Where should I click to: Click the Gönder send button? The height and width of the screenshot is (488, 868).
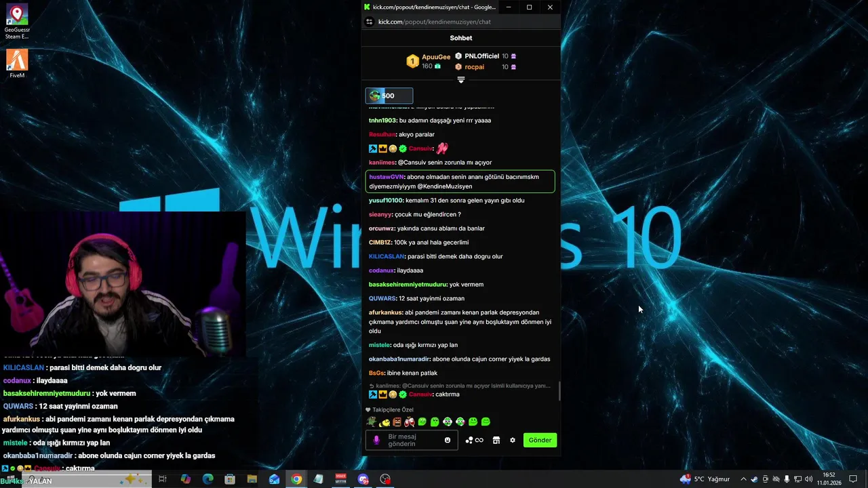pyautogui.click(x=540, y=440)
